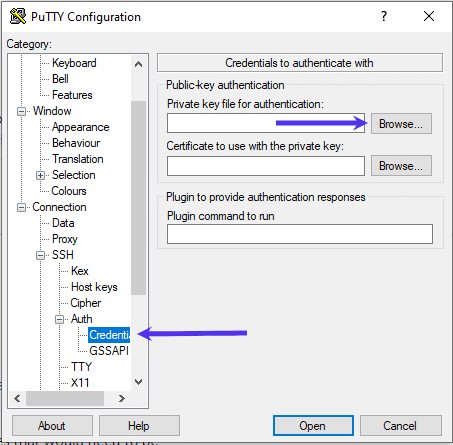453x445 pixels.
Task: Open the Translation settings
Action: click(x=78, y=159)
